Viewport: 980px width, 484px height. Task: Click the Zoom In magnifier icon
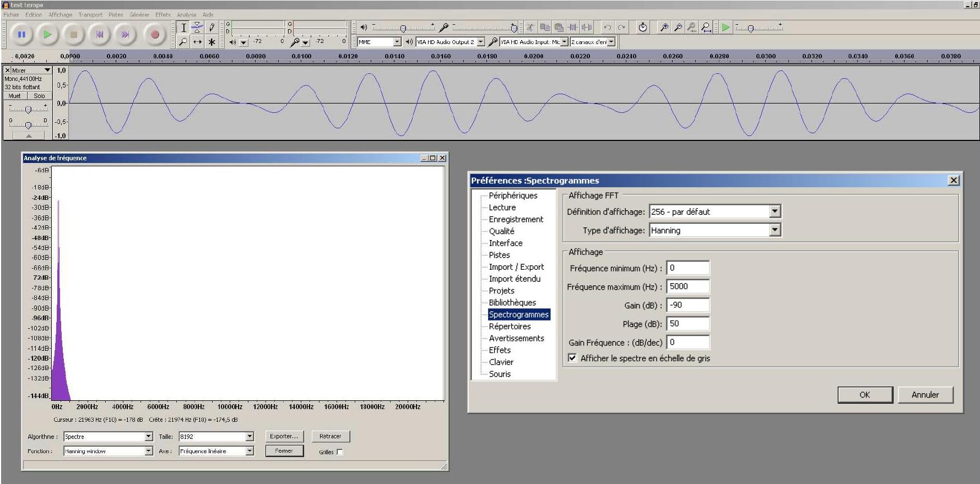(664, 27)
